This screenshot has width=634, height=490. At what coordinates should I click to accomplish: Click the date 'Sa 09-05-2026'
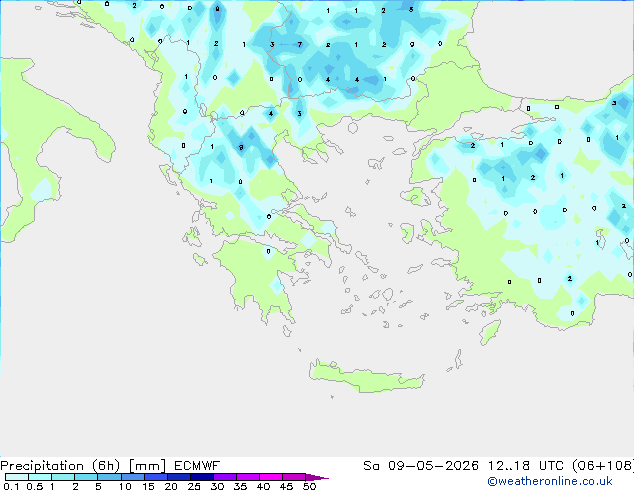tap(421, 466)
